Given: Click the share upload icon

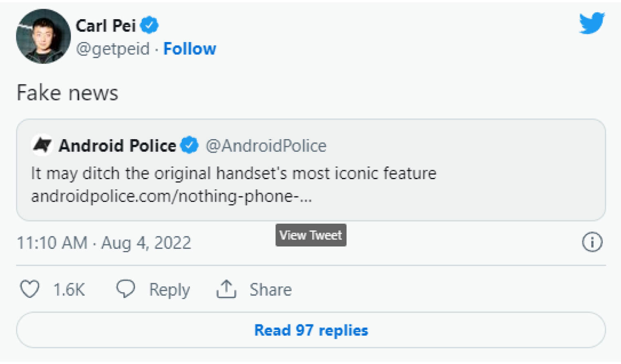Looking at the screenshot, I should pos(226,289).
